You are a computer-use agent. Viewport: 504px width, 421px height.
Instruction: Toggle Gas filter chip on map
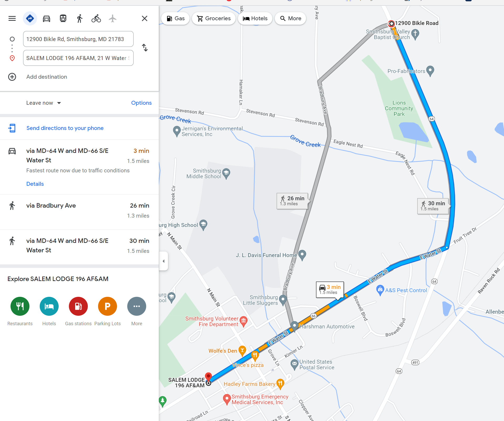pos(176,18)
